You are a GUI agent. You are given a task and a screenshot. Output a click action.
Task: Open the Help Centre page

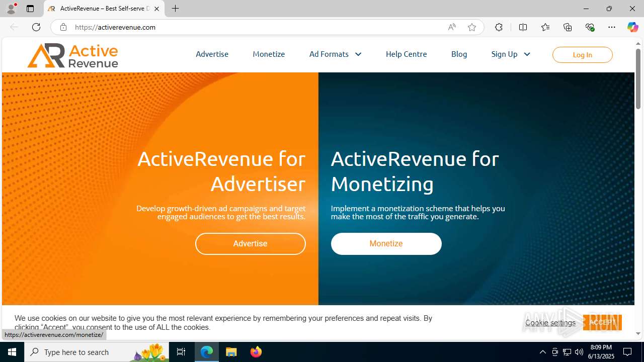click(x=406, y=54)
